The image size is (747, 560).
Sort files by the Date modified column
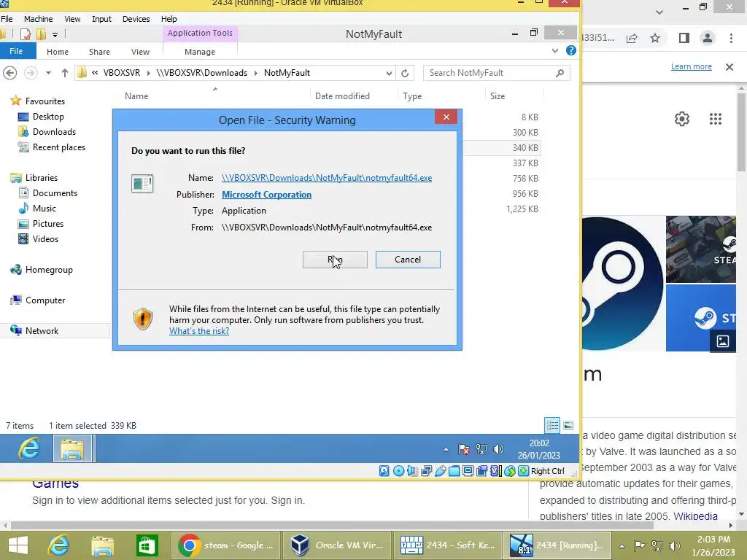click(342, 96)
